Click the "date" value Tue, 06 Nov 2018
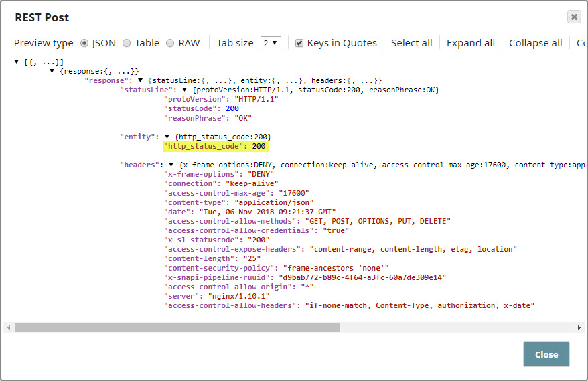This screenshot has height=381, width=588. point(267,212)
